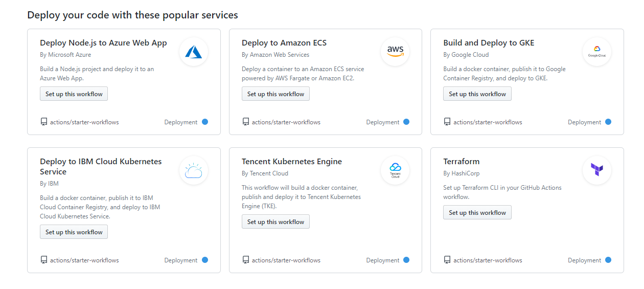Click 'Deployment' label in Tencent card

383,260
